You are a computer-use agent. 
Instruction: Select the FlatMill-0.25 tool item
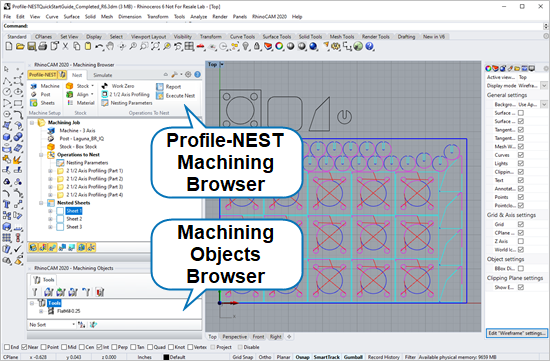68,311
